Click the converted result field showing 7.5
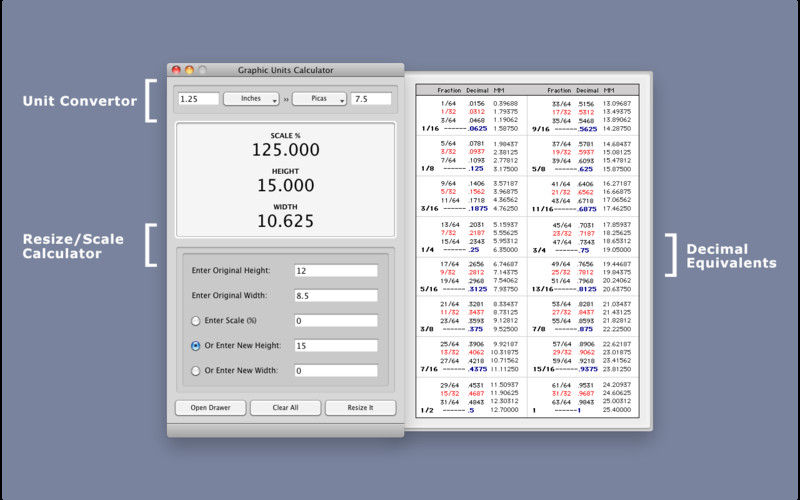Viewport: 800px width, 500px height. pyautogui.click(x=371, y=99)
